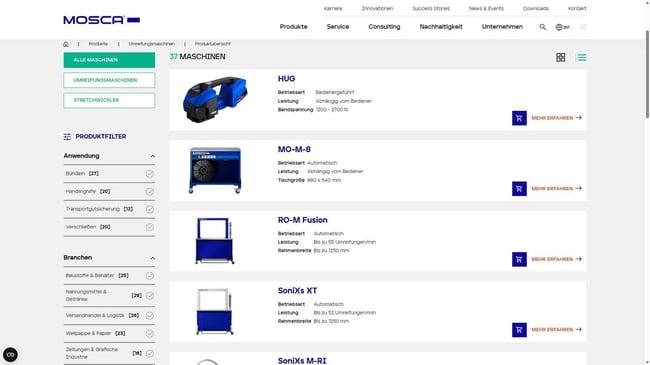Image resolution: width=650 pixels, height=365 pixels.
Task: Open the Nachhaltigkeit menu
Action: pos(441,27)
